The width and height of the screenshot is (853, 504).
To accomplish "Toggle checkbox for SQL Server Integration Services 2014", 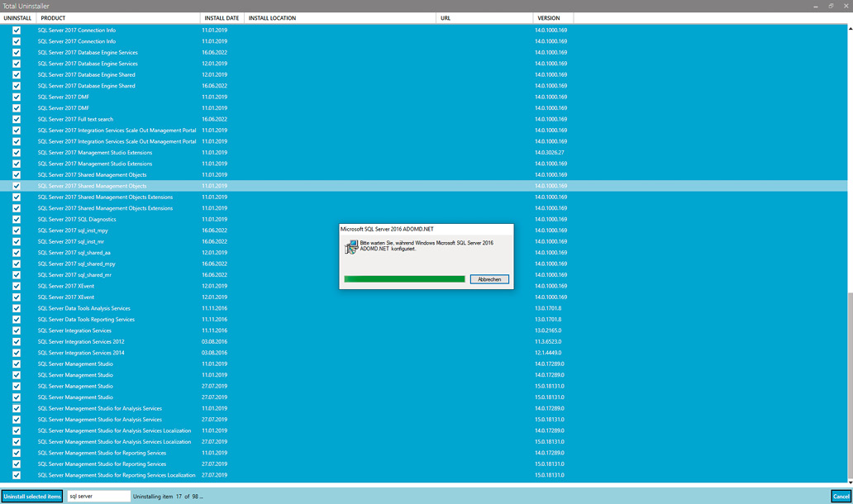I will pos(17,353).
